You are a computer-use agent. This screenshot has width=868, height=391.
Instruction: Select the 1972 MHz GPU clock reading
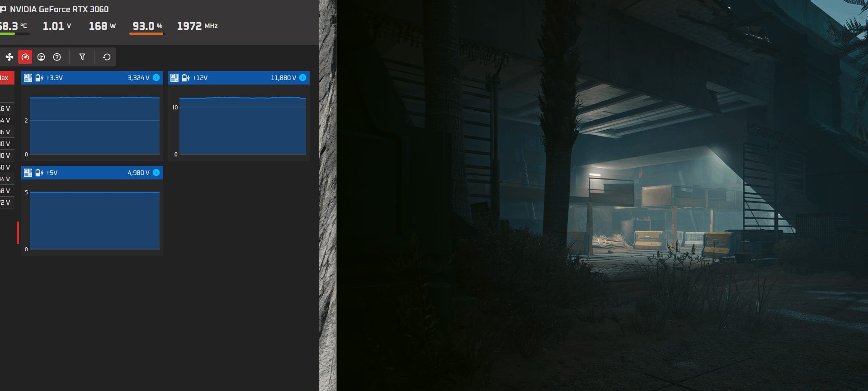click(197, 26)
